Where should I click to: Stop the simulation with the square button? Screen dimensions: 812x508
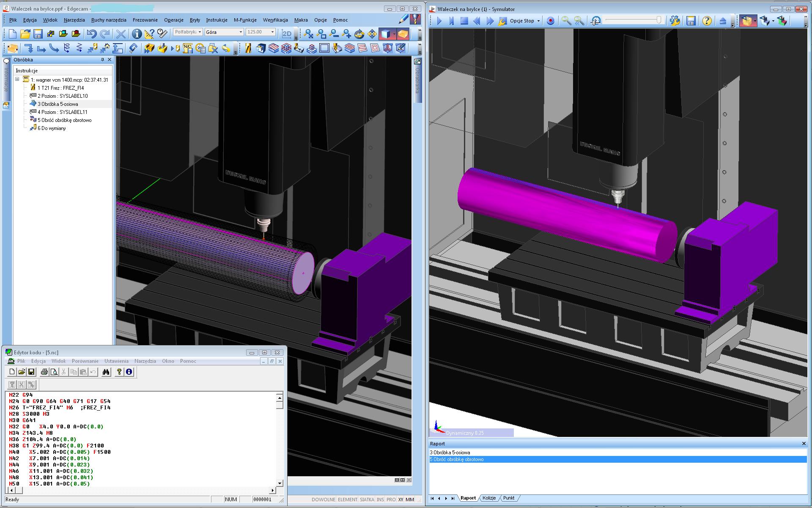464,20
